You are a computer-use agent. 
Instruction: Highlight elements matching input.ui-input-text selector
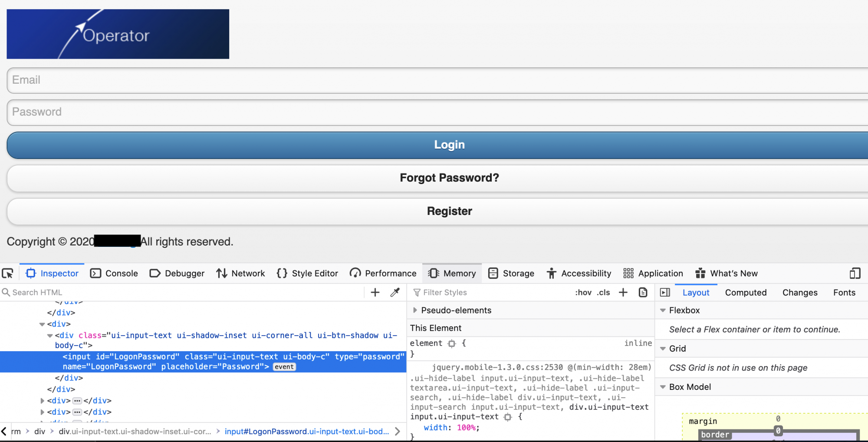508,417
